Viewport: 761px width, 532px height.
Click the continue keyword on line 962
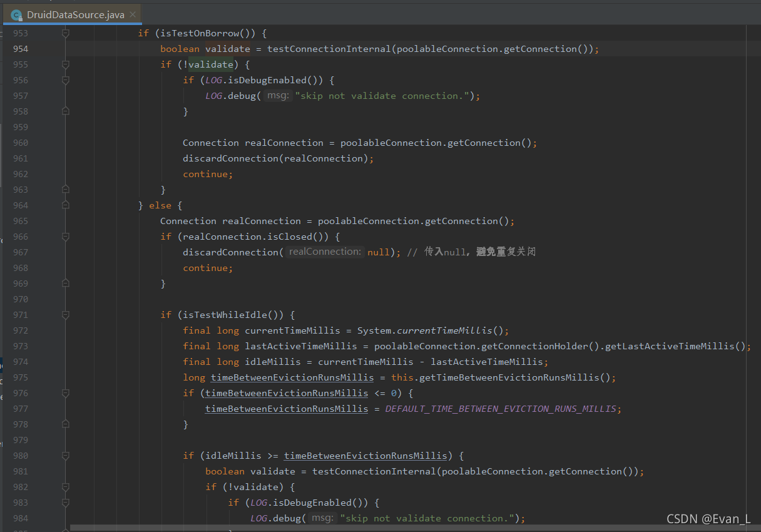pos(205,174)
